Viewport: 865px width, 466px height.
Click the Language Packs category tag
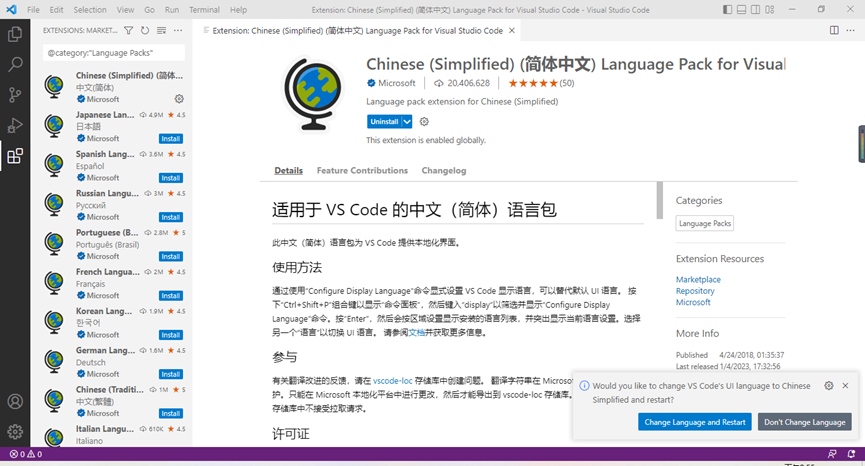pyautogui.click(x=704, y=223)
